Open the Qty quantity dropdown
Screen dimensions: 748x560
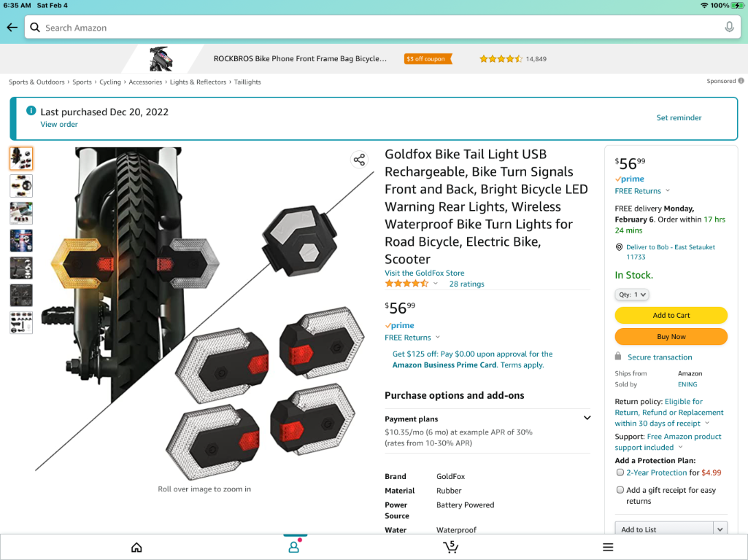pos(632,295)
